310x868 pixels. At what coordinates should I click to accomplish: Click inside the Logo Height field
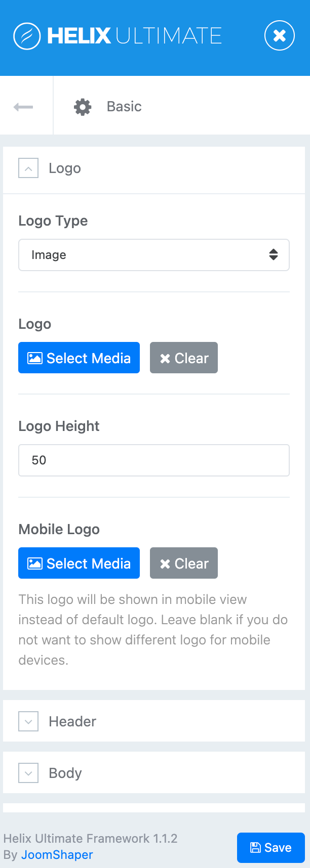click(153, 460)
